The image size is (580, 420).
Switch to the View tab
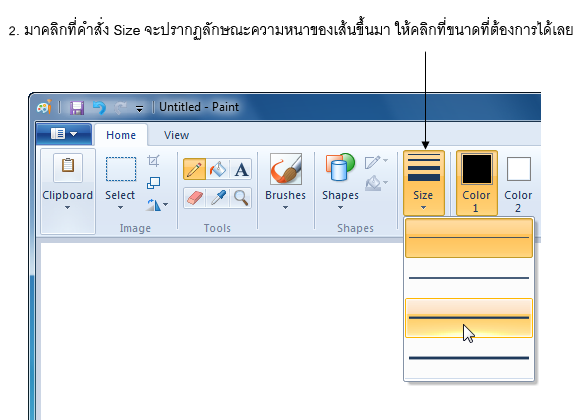click(x=176, y=135)
